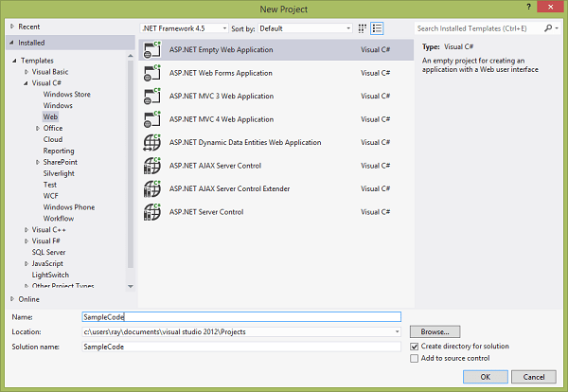Screen dimensions: 568x392
Task: Click the ASP.NET Server Control icon
Action: tap(151, 212)
